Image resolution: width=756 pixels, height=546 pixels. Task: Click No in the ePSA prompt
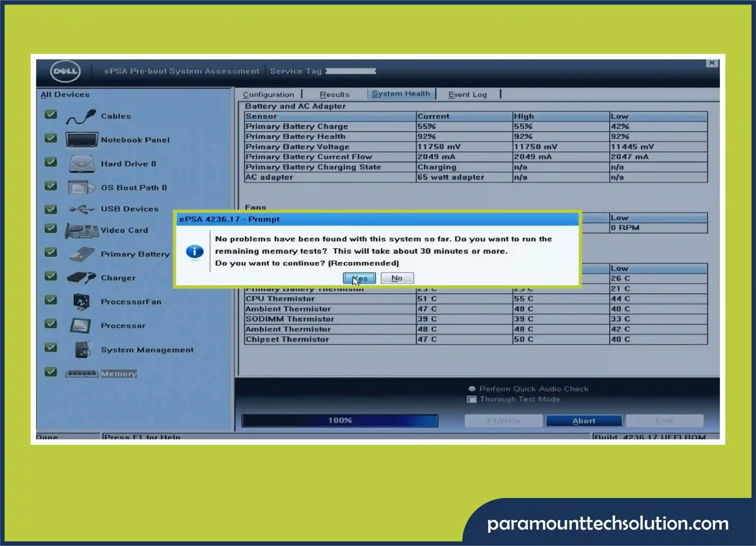click(x=397, y=278)
